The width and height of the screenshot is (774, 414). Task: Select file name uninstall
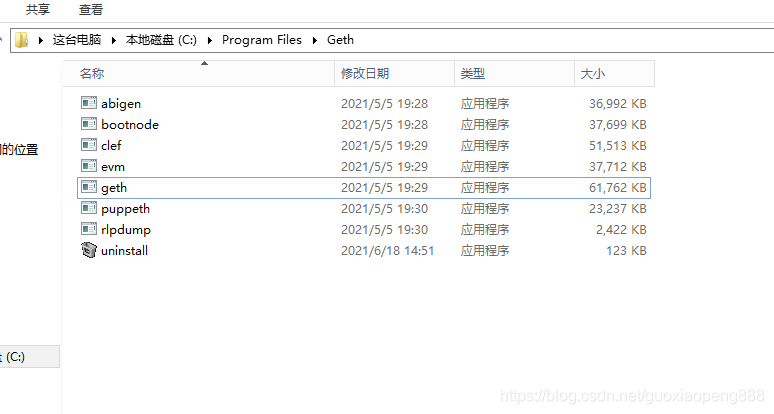click(x=124, y=251)
